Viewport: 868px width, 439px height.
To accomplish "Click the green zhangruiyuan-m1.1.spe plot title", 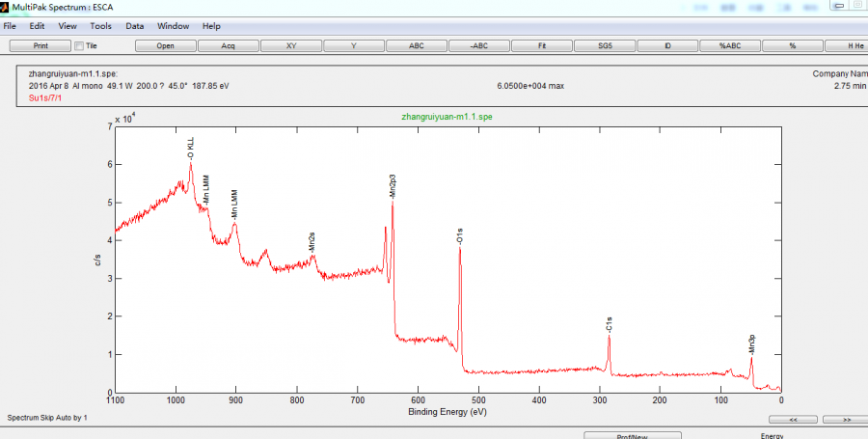I will click(447, 117).
